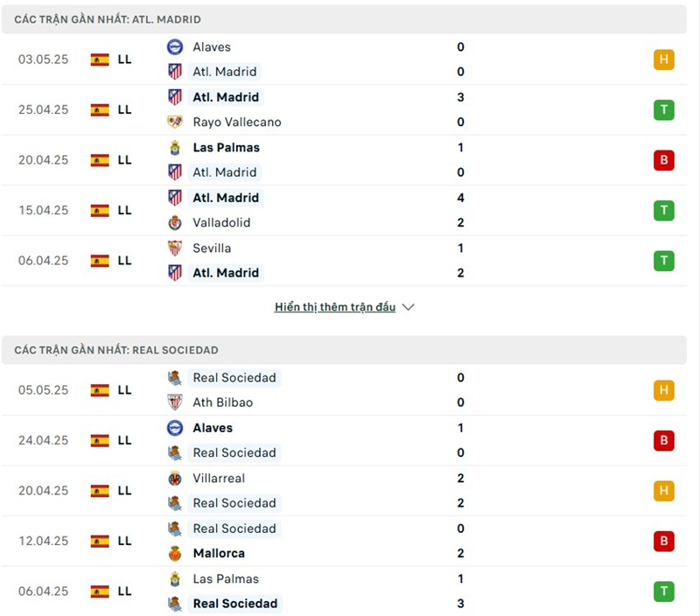The image size is (700, 616).
Task: Click the Villarreal yellow crest icon
Action: point(175,479)
